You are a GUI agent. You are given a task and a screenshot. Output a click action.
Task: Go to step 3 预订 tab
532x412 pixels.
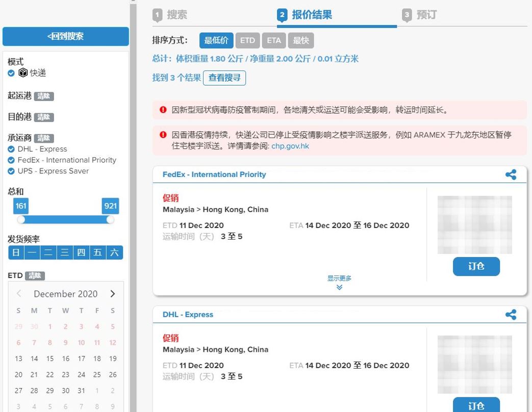pyautogui.click(x=419, y=15)
